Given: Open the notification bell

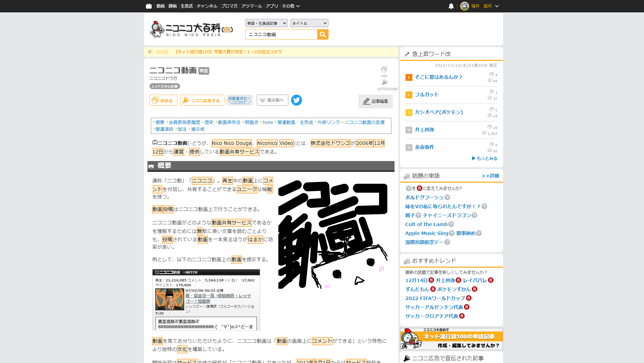Looking at the screenshot, I should tap(451, 6).
